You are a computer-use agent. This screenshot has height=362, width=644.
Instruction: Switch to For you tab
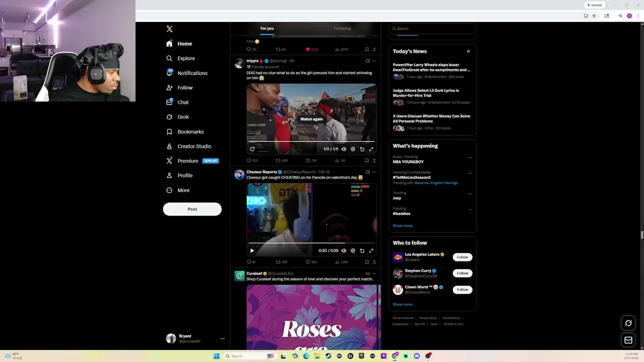point(267,29)
